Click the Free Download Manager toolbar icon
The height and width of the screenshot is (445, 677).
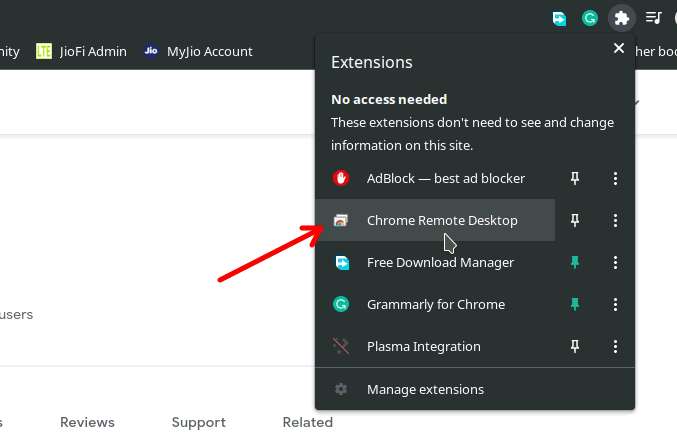[559, 18]
